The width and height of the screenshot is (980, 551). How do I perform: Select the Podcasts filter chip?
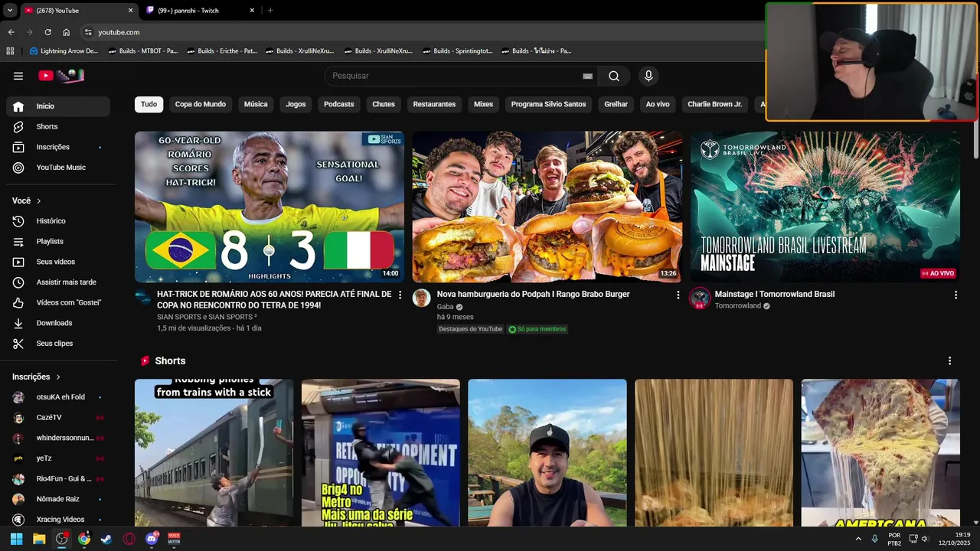339,104
